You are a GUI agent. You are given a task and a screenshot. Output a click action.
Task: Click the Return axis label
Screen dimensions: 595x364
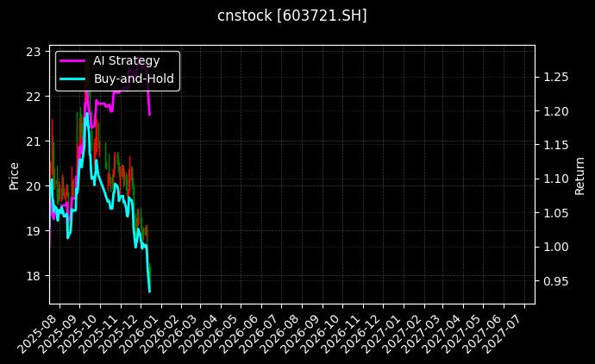pyautogui.click(x=579, y=174)
